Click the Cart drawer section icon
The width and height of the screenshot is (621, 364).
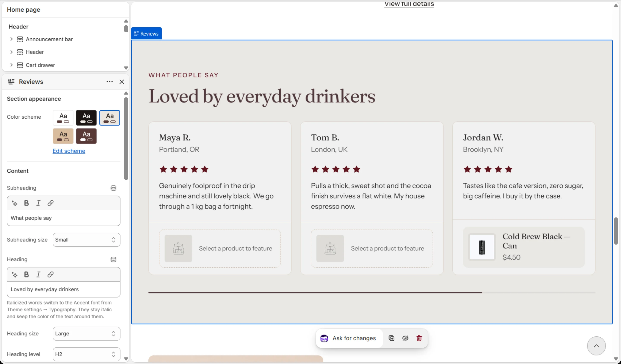20,65
